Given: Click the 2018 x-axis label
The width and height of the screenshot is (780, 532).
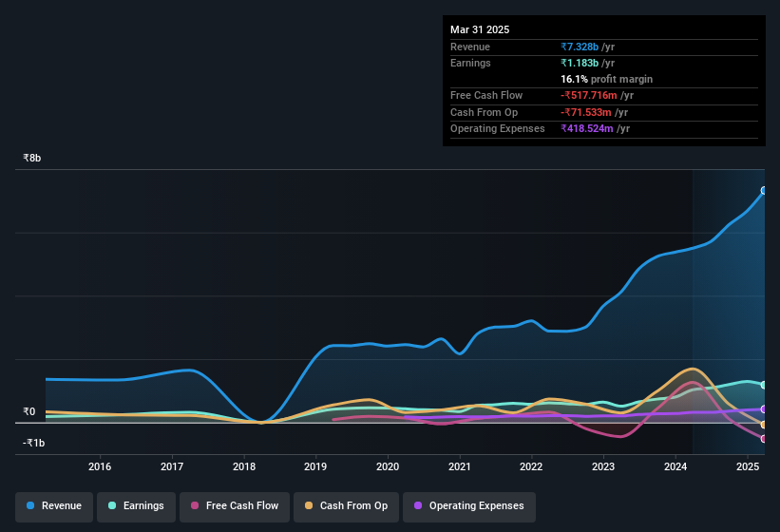Looking at the screenshot, I should 244,466.
